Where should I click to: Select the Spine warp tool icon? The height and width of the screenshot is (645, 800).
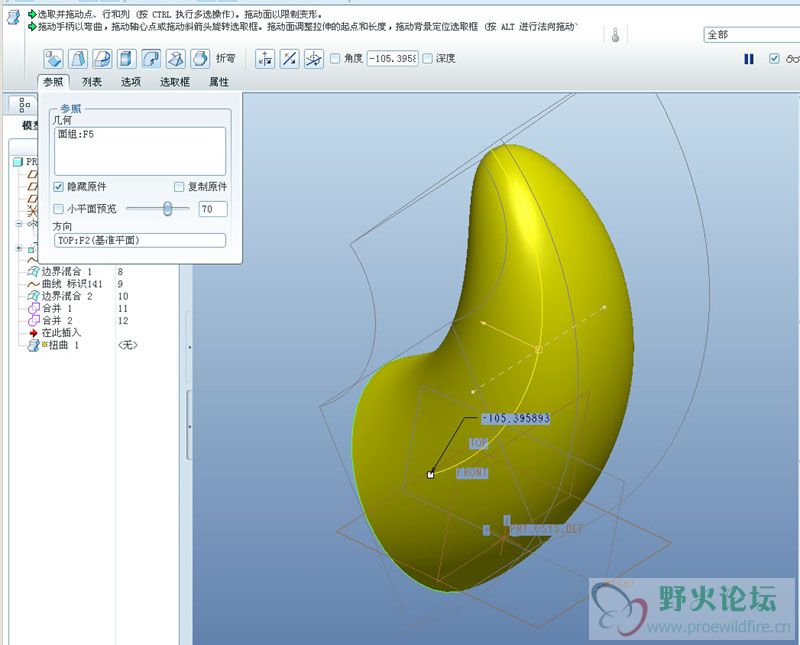pyautogui.click(x=103, y=59)
